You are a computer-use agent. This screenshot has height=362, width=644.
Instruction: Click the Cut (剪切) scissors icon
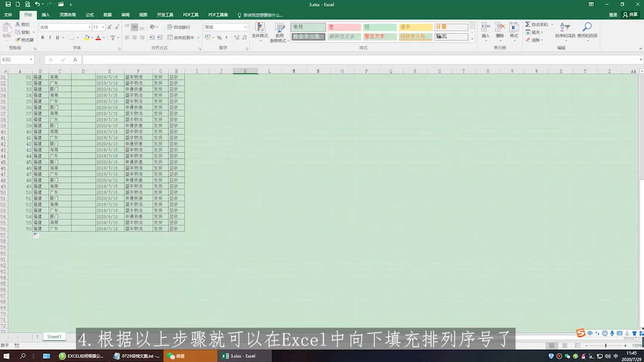[18, 24]
